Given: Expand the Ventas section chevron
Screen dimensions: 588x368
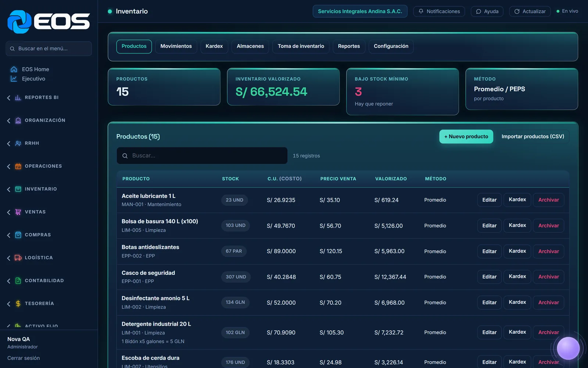Looking at the screenshot, I should (x=9, y=212).
